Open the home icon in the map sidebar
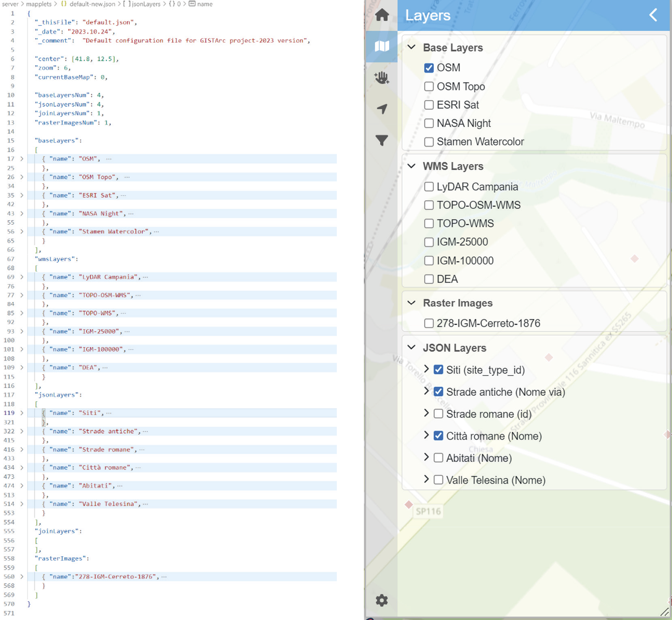The image size is (672, 620). click(382, 15)
